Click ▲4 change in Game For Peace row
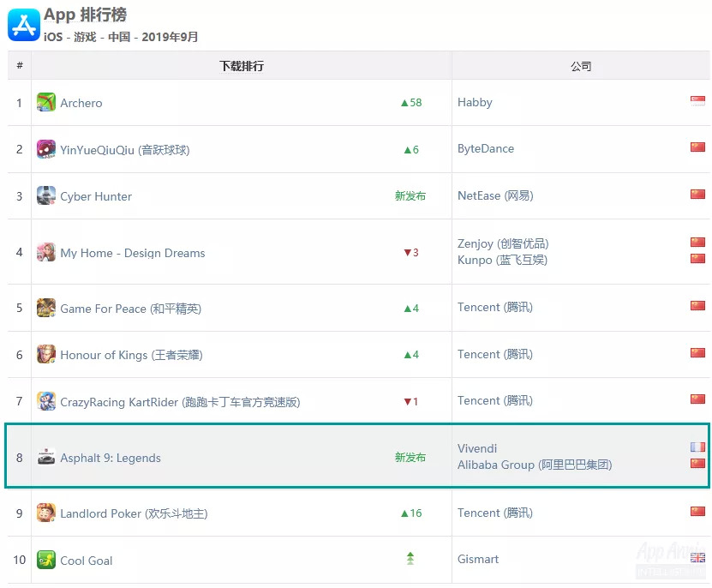The height and width of the screenshot is (588, 712). (411, 308)
